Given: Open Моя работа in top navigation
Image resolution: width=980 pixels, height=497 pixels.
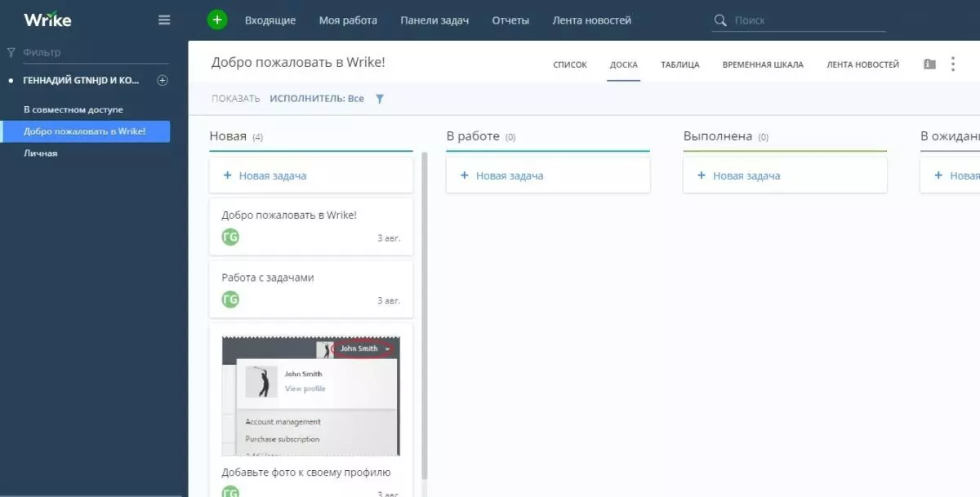Looking at the screenshot, I should pyautogui.click(x=348, y=20).
